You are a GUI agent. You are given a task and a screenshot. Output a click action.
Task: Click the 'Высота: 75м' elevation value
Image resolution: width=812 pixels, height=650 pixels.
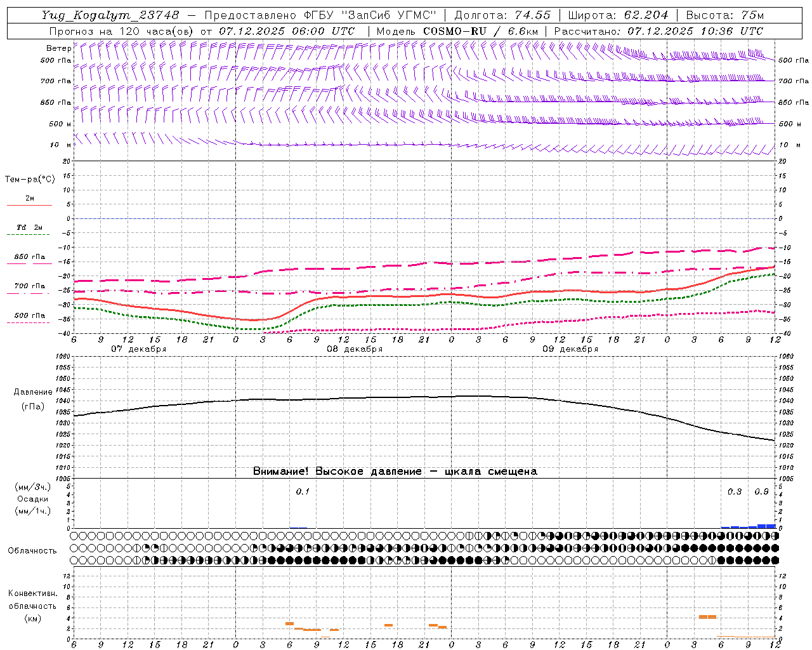pyautogui.click(x=724, y=15)
